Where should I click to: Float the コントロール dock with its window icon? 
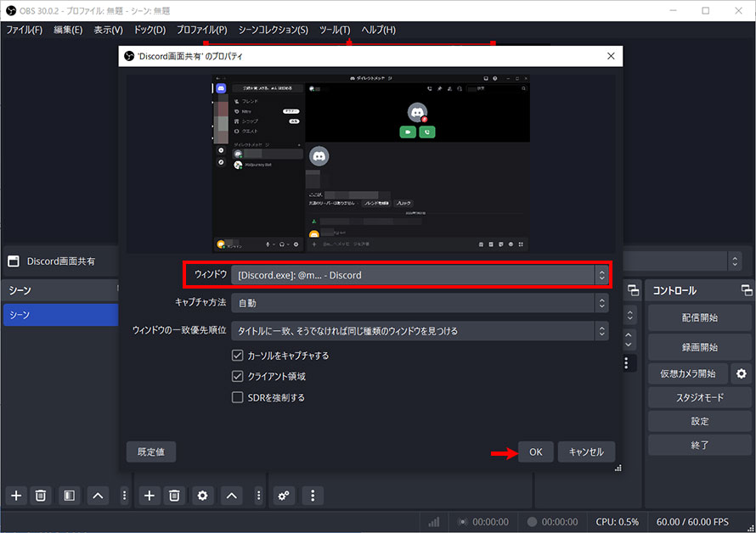click(x=747, y=290)
